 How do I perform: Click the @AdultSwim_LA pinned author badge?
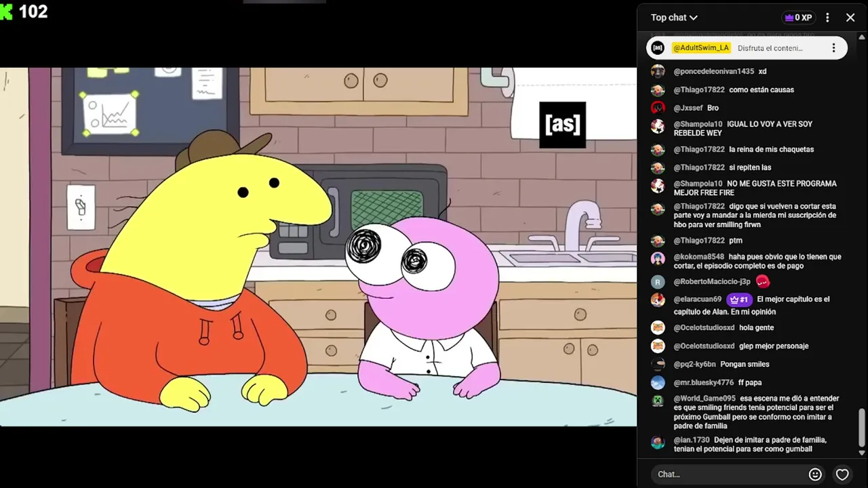[x=701, y=48]
